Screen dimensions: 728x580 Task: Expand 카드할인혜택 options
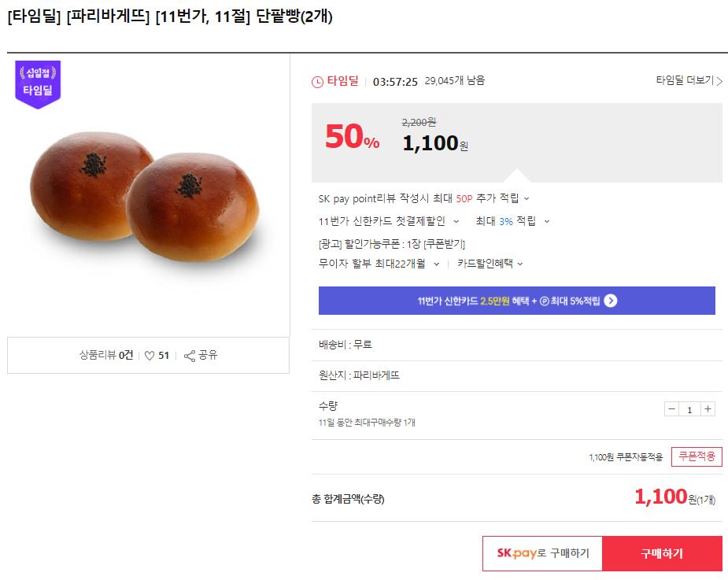[520, 264]
